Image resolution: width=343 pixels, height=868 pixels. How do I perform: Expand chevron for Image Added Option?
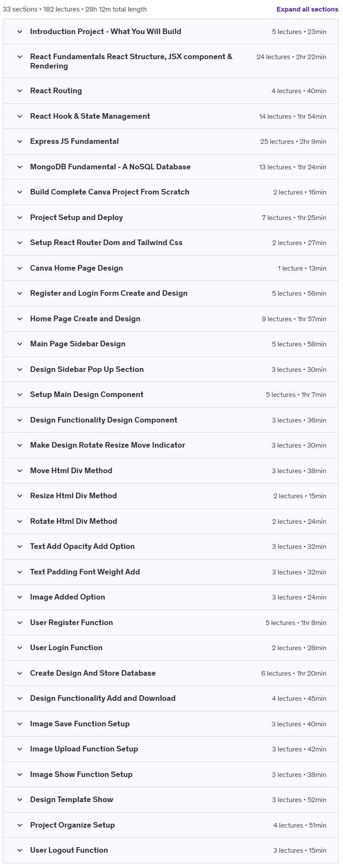tap(20, 597)
